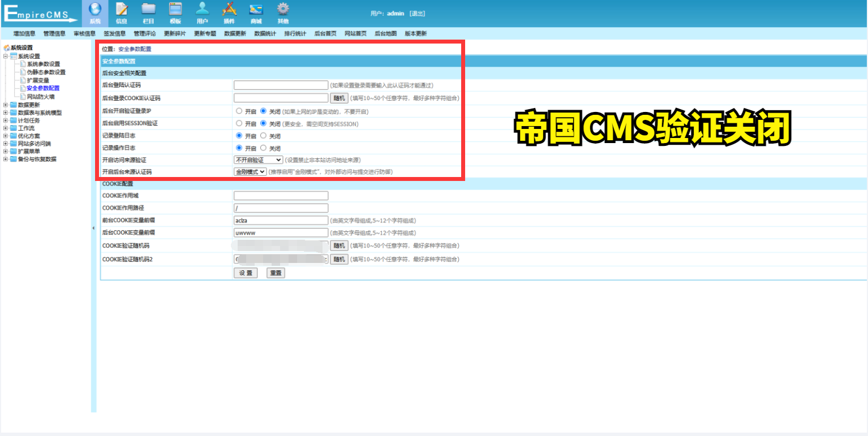Viewport: 868px width, 436px height.
Task: Click the 重置 button
Action: [x=276, y=273]
